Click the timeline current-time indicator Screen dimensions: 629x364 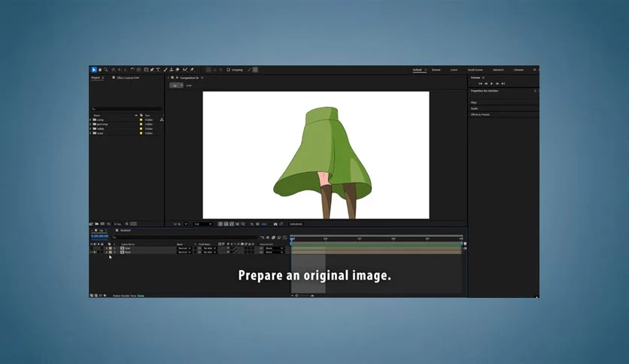tap(292, 239)
